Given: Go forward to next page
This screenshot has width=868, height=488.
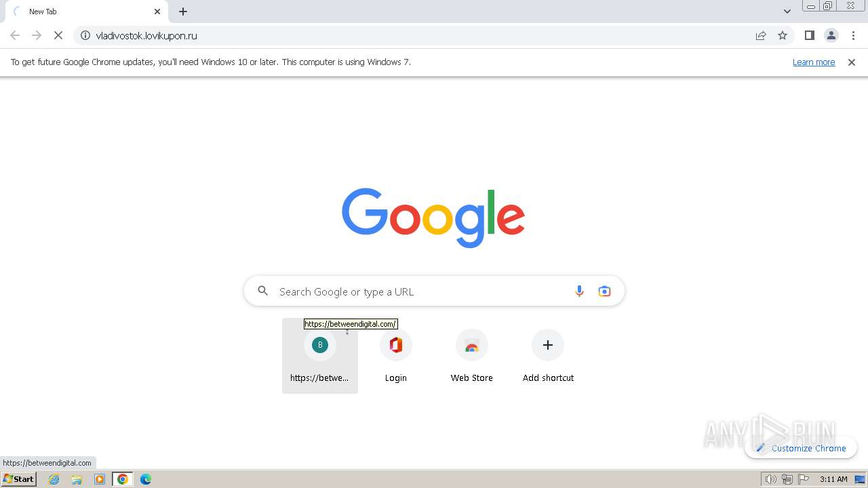Looking at the screenshot, I should click(x=37, y=35).
